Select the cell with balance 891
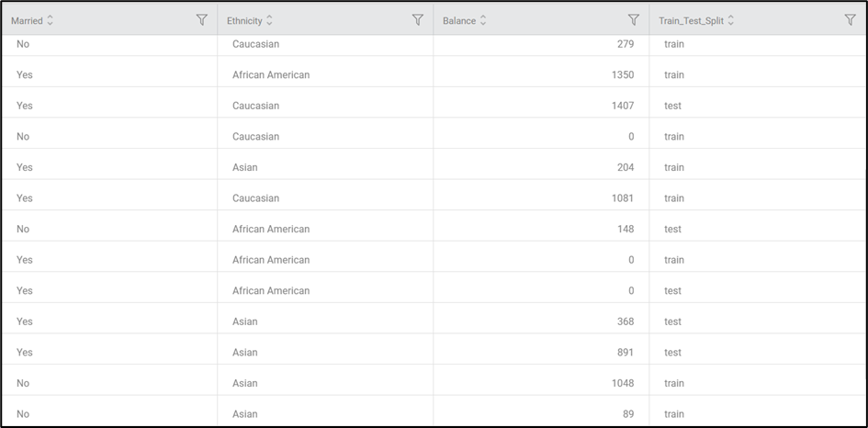Viewport: 868px width, 428px height. (625, 353)
